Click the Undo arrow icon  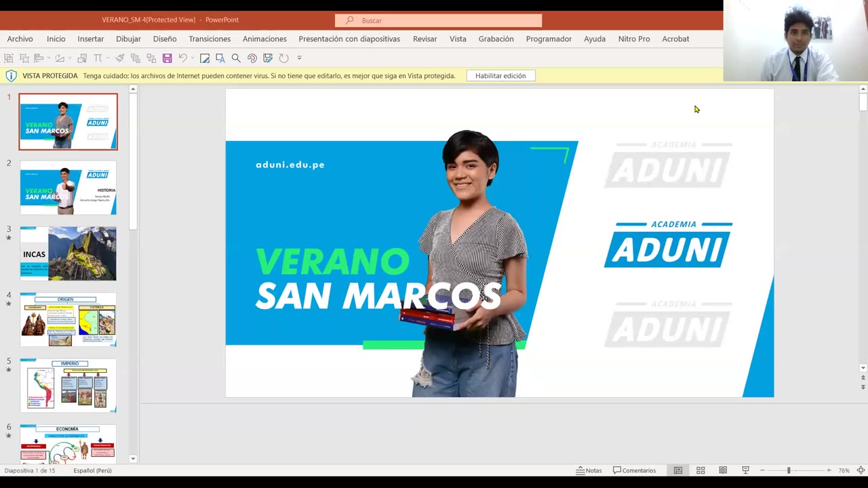coord(182,58)
